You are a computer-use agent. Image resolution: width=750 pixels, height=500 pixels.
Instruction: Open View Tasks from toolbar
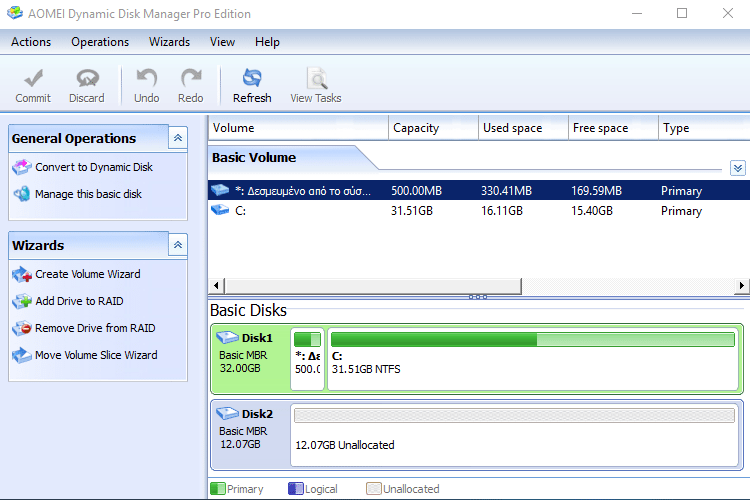316,86
